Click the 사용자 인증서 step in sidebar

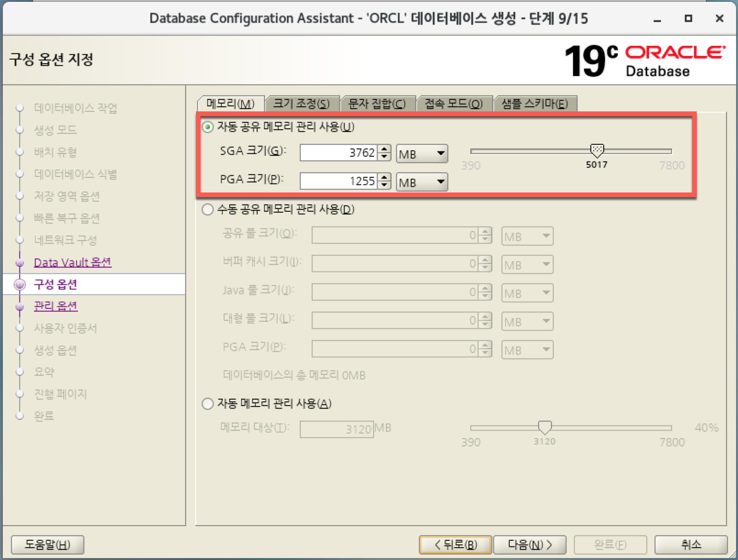click(x=66, y=328)
